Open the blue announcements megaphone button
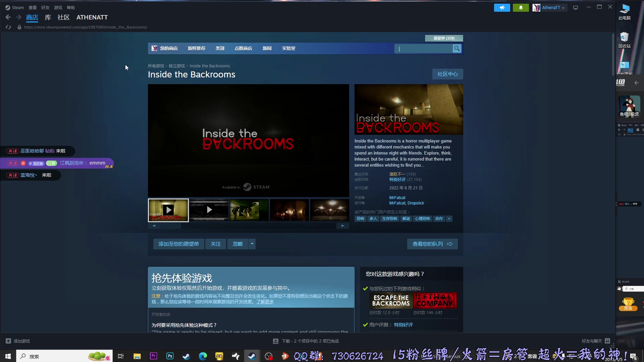 pyautogui.click(x=502, y=7)
